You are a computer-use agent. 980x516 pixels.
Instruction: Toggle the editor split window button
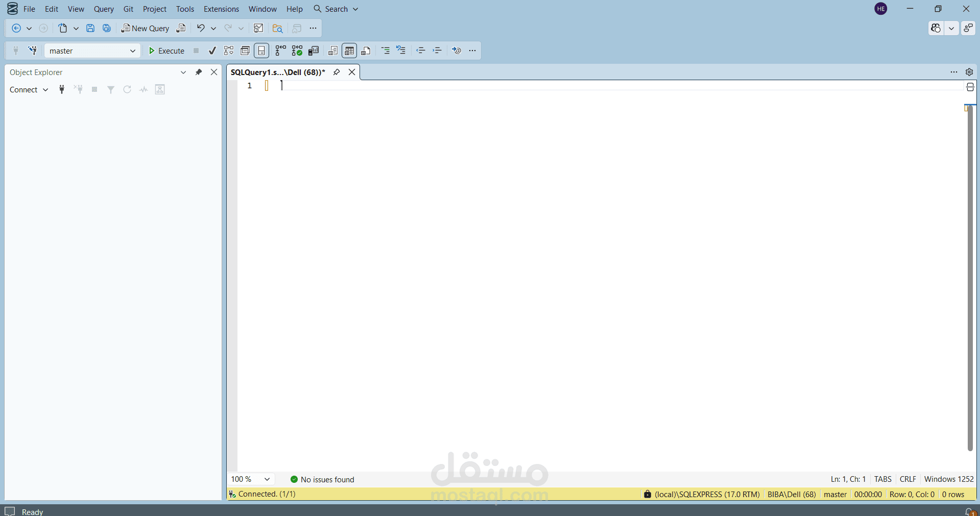[970, 87]
